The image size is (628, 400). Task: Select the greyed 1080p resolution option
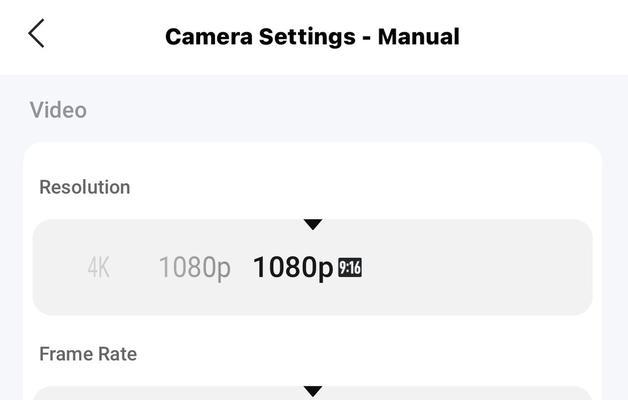pyautogui.click(x=195, y=268)
